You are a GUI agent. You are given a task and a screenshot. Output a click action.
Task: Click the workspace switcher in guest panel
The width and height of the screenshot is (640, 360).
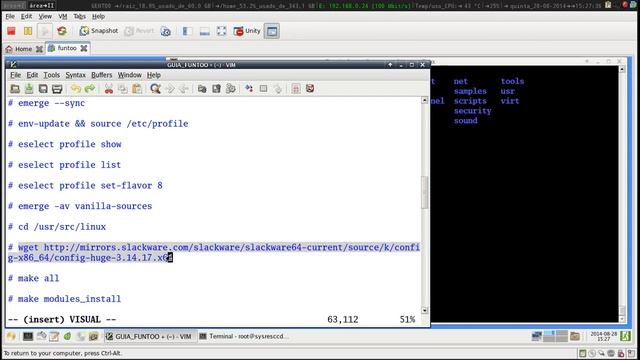click(x=555, y=336)
